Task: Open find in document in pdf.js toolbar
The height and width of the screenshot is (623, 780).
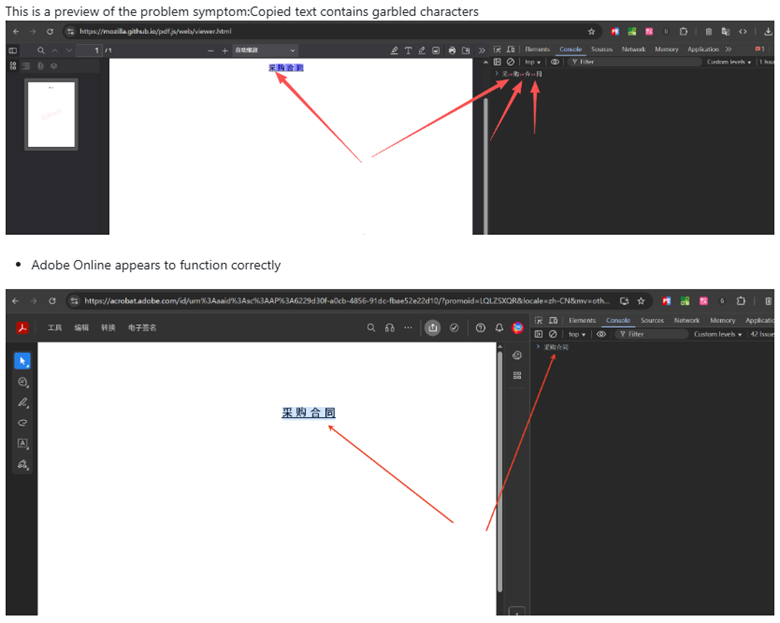Action: [41, 50]
